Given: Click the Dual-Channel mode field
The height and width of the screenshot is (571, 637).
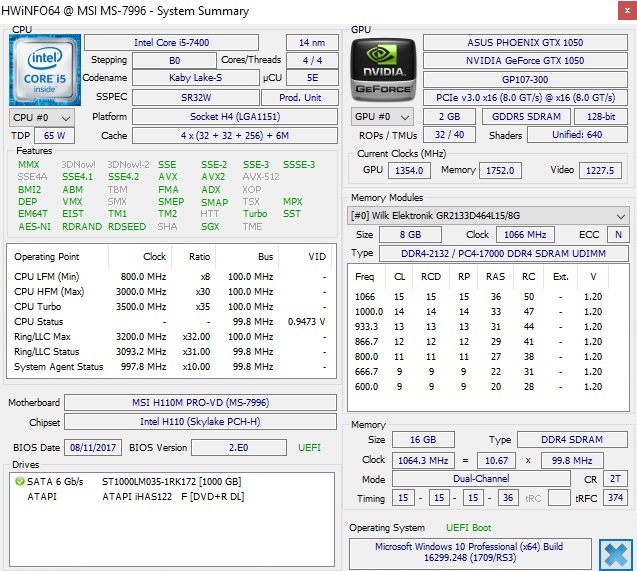Looking at the screenshot, I should pyautogui.click(x=481, y=478).
